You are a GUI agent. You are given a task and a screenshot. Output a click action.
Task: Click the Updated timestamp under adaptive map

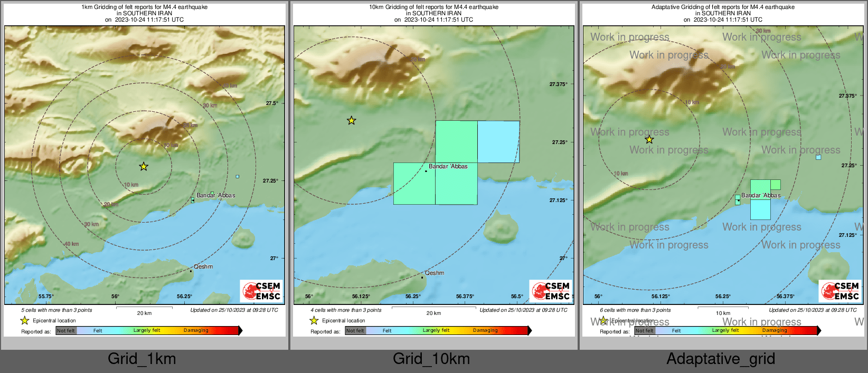(x=813, y=310)
